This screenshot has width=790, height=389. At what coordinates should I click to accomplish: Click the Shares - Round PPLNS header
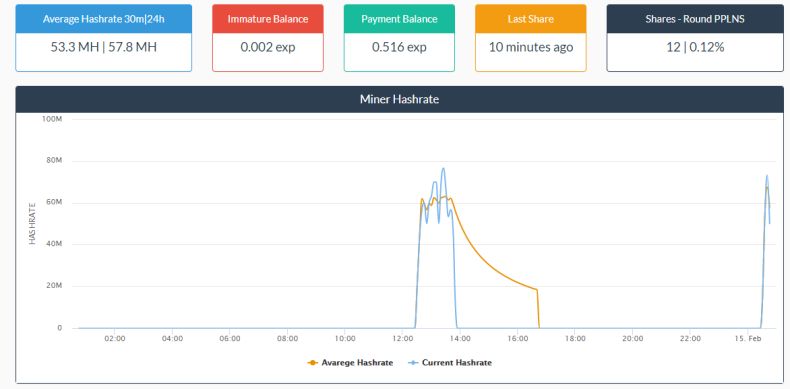pyautogui.click(x=695, y=19)
